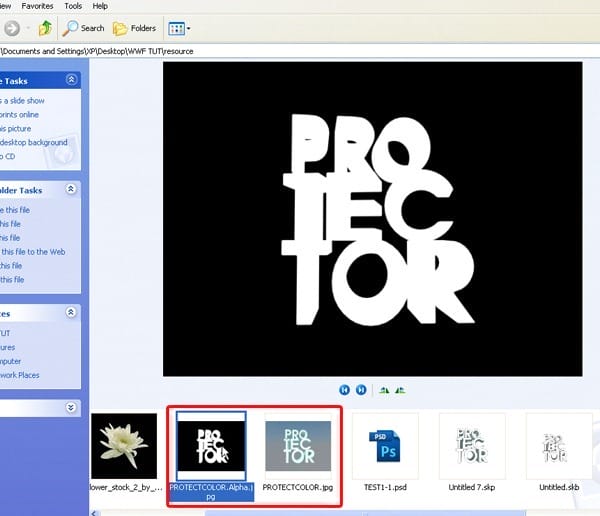
Task: Expand the Details panel
Action: [x=71, y=407]
